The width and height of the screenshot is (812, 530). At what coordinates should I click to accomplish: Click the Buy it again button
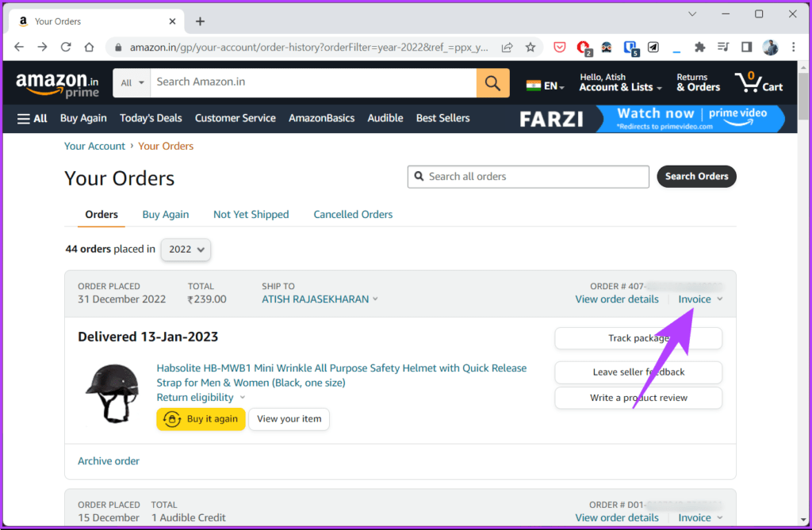(201, 419)
